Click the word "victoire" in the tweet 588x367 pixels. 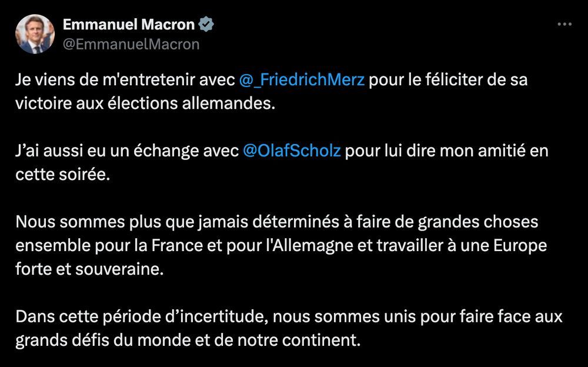coord(43,104)
